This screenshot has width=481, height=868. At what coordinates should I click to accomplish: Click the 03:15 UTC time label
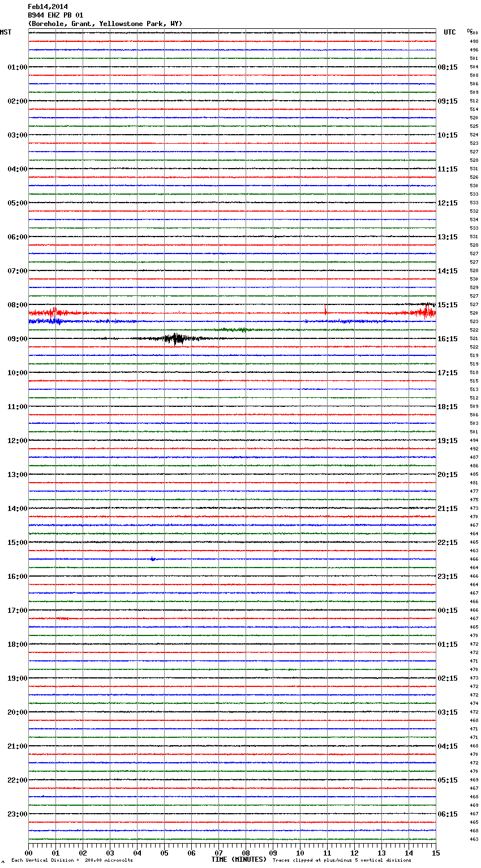448,712
